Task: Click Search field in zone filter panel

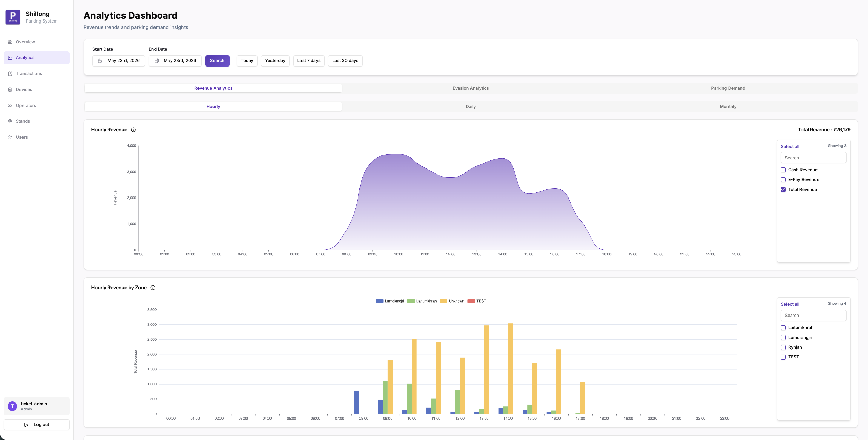Action: point(813,316)
